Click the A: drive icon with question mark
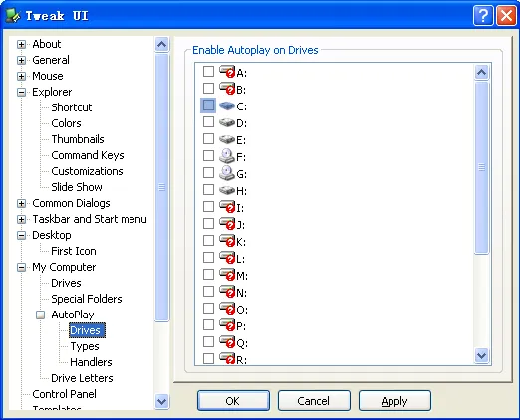The width and height of the screenshot is (520, 420). click(227, 72)
